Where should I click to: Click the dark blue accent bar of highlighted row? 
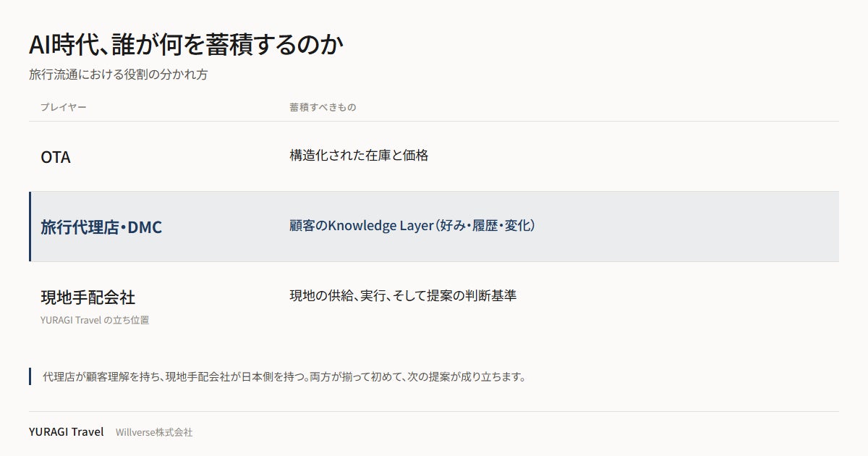pyautogui.click(x=30, y=227)
